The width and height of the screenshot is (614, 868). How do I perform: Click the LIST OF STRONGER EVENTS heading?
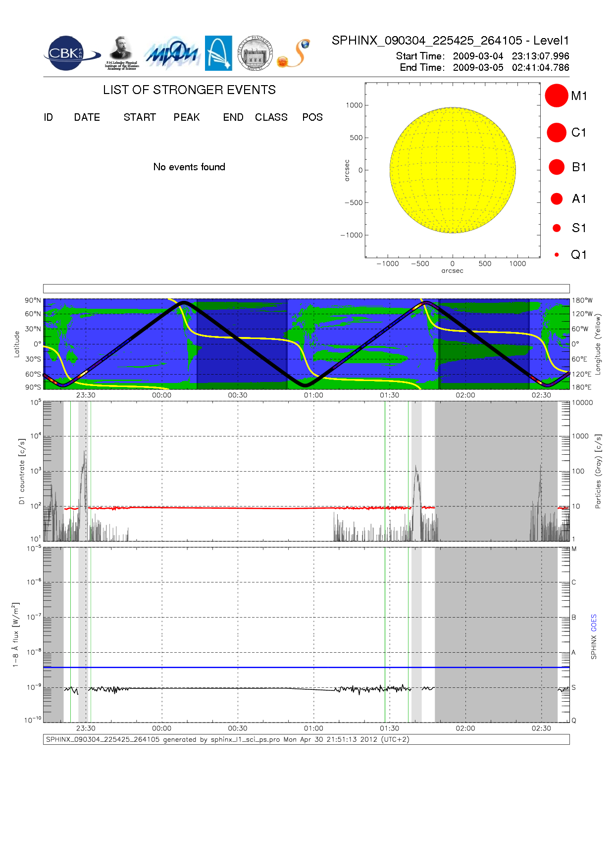[x=189, y=90]
